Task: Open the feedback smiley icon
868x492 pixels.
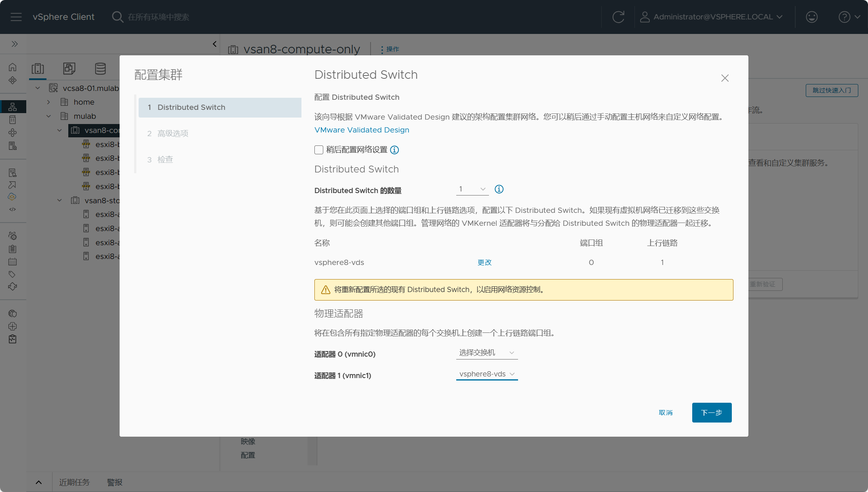Action: pyautogui.click(x=811, y=17)
